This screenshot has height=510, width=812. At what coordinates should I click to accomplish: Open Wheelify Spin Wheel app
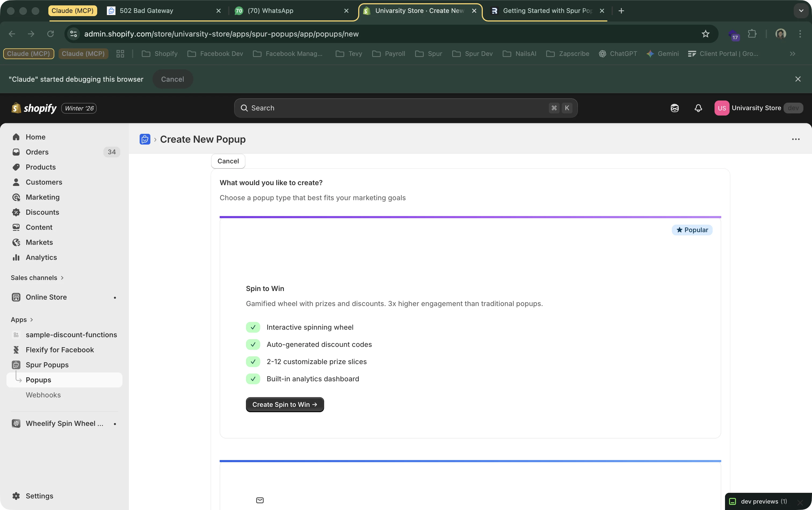pyautogui.click(x=16, y=423)
